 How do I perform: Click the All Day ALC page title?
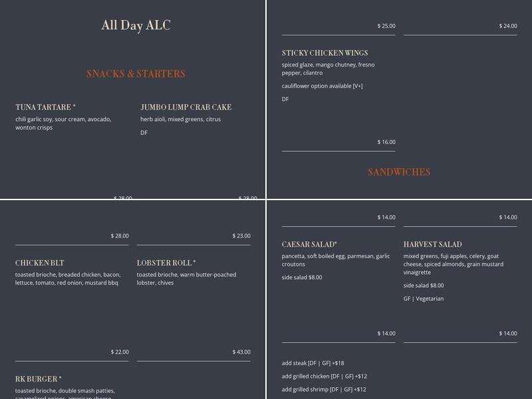click(136, 25)
